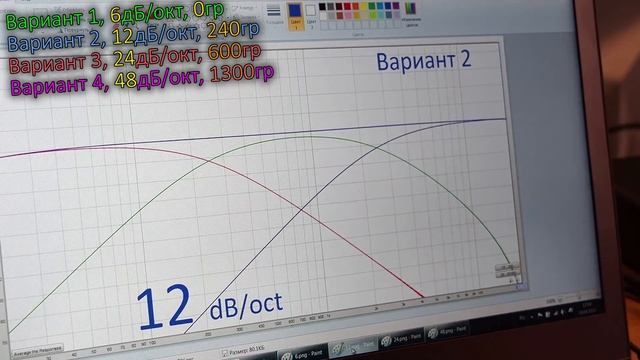Pick the brown swatch in second row
Viewport: 640px width, 360px height.
pos(340,16)
